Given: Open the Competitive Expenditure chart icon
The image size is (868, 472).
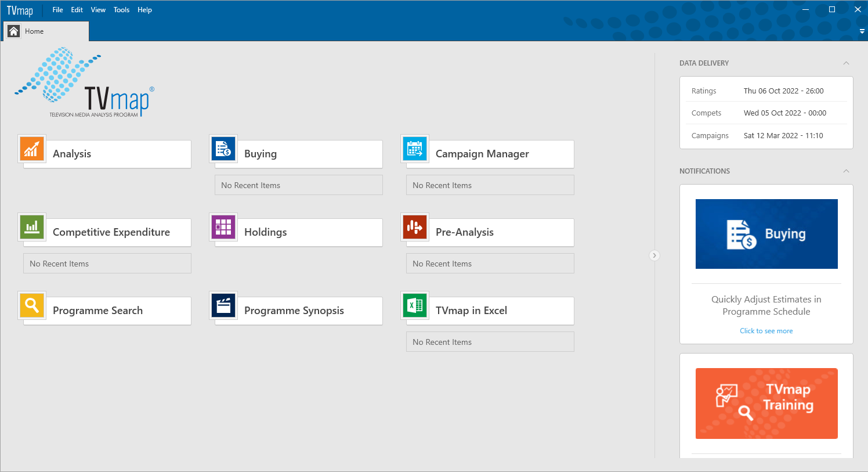Looking at the screenshot, I should (x=32, y=227).
